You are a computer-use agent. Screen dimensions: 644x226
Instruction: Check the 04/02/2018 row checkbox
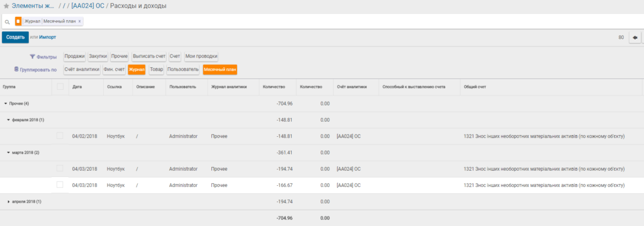tap(60, 136)
